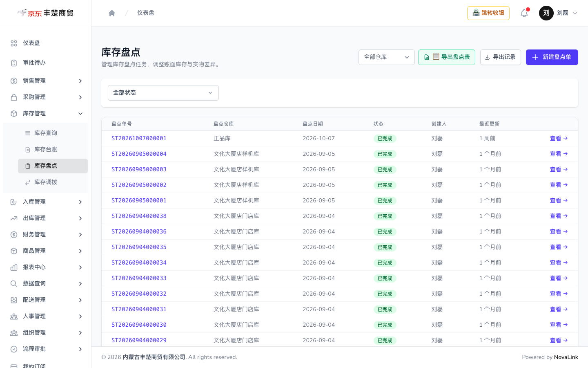Screen dimensions: 588x368
Task: Click the 财务管理 coin icon
Action: pos(14,235)
